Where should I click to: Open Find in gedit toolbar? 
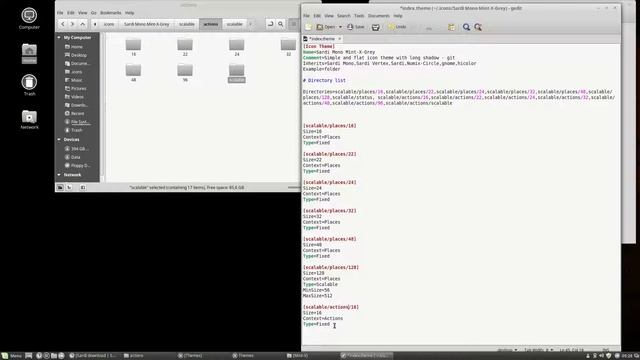tap(466, 27)
